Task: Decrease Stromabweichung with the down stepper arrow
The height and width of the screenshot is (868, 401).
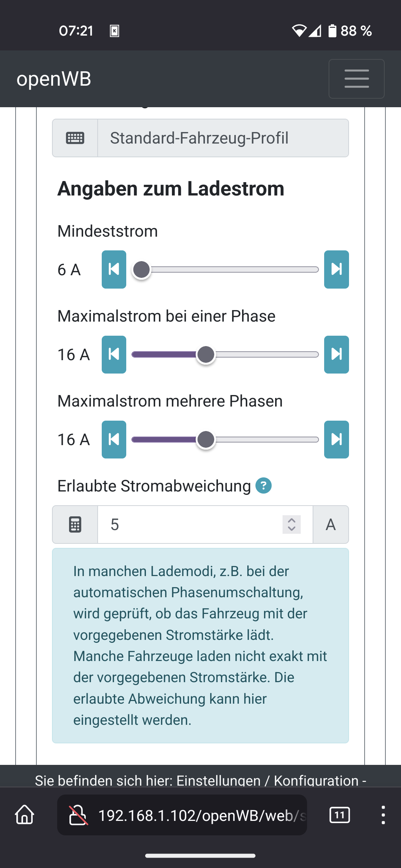Action: tap(292, 529)
